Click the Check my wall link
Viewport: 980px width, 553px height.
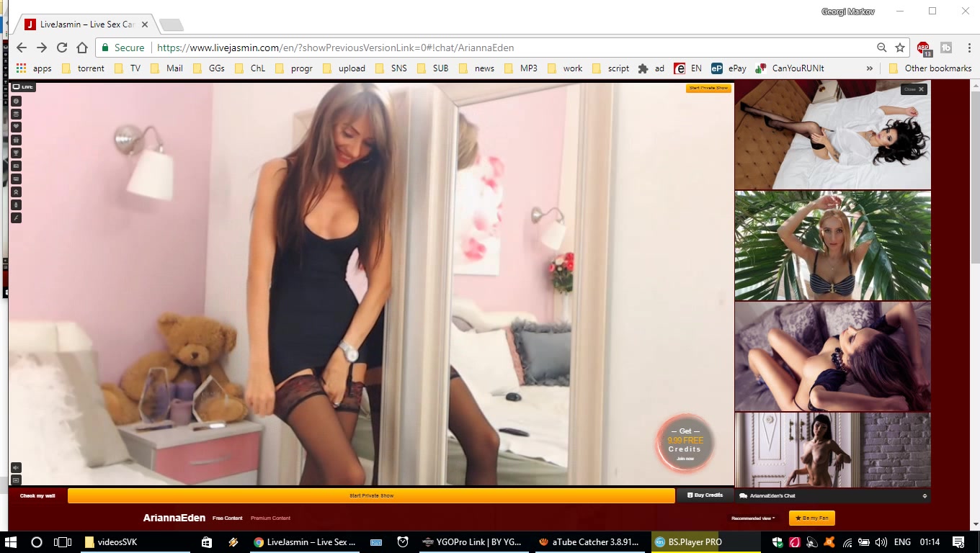[37, 495]
